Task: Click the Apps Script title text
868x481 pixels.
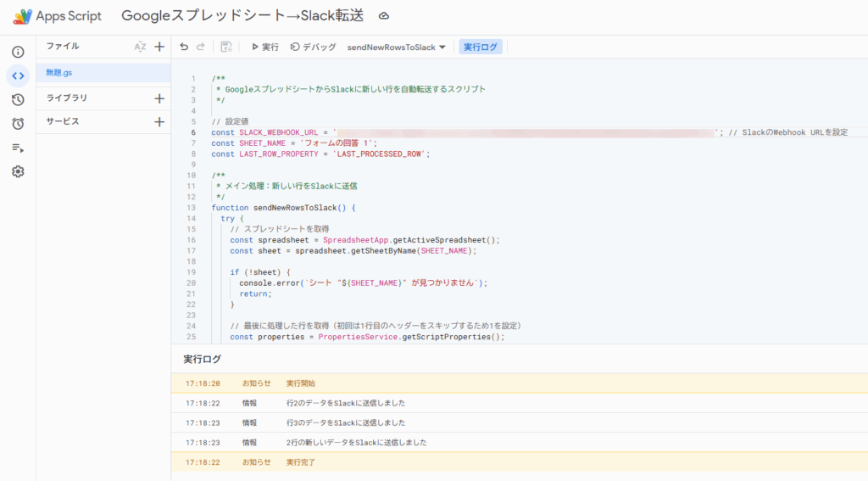Action: click(69, 16)
